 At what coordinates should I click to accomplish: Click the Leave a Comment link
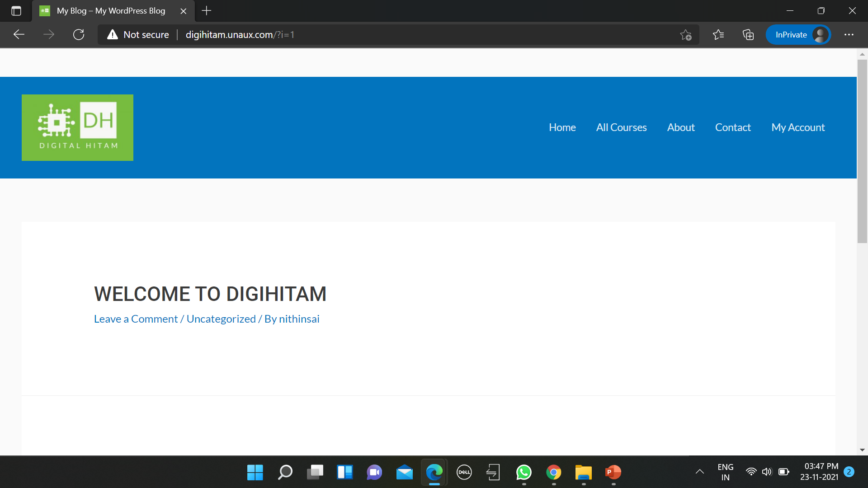[136, 319]
